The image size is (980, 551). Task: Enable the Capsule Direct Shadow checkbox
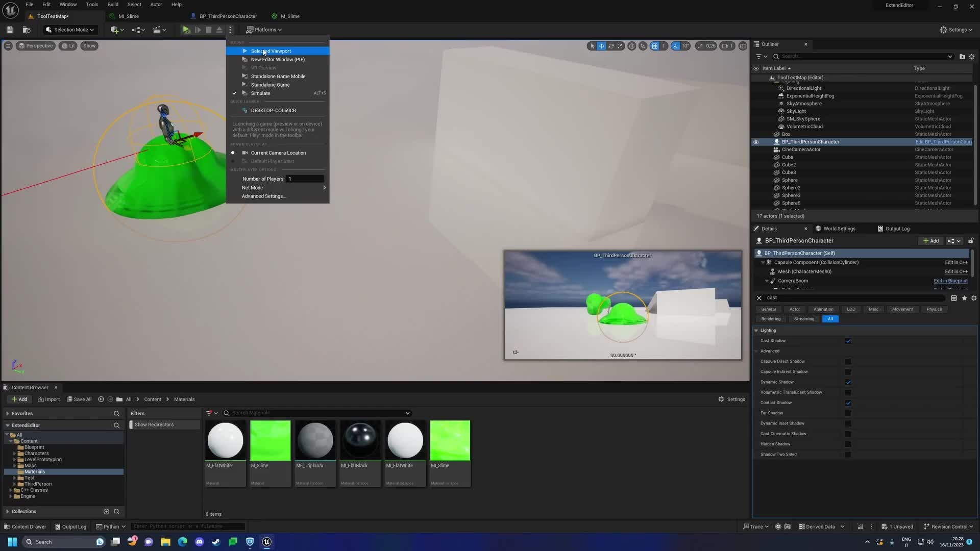pos(848,361)
